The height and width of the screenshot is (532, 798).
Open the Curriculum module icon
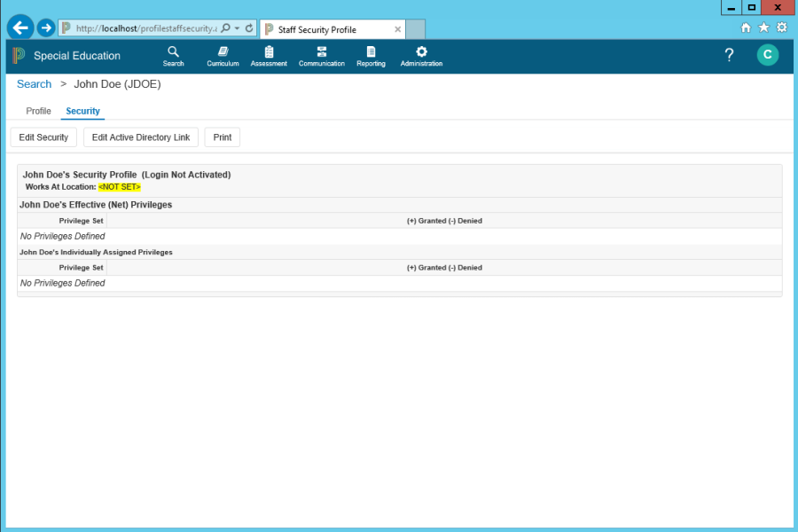[x=223, y=52]
